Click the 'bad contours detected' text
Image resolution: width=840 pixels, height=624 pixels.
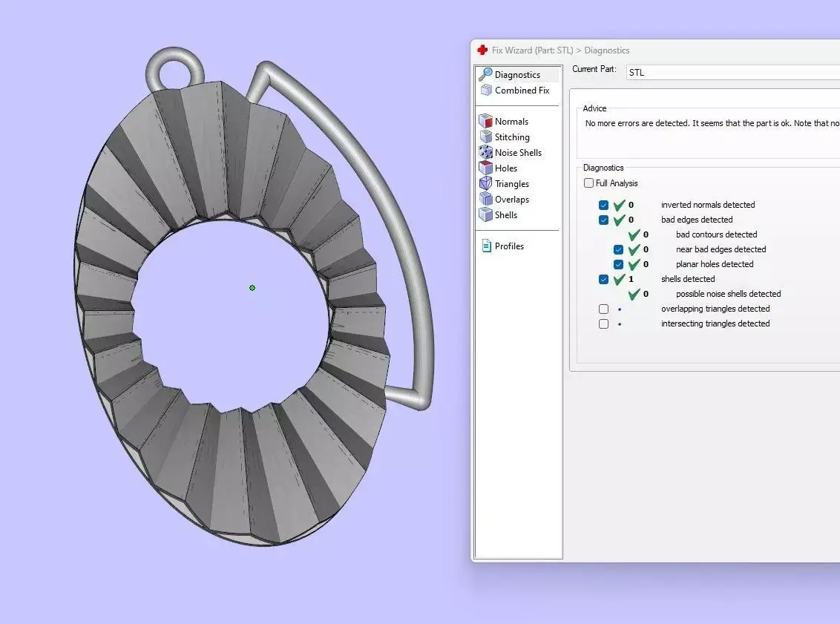(716, 234)
